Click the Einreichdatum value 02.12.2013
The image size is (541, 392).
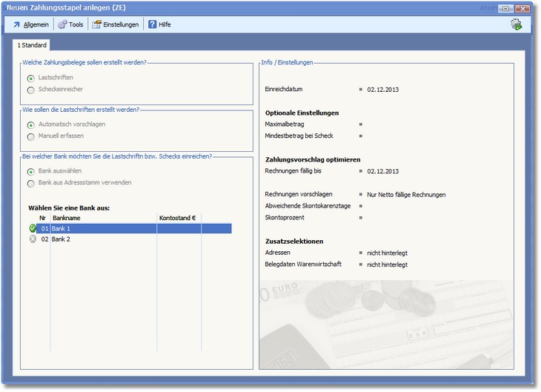(382, 89)
